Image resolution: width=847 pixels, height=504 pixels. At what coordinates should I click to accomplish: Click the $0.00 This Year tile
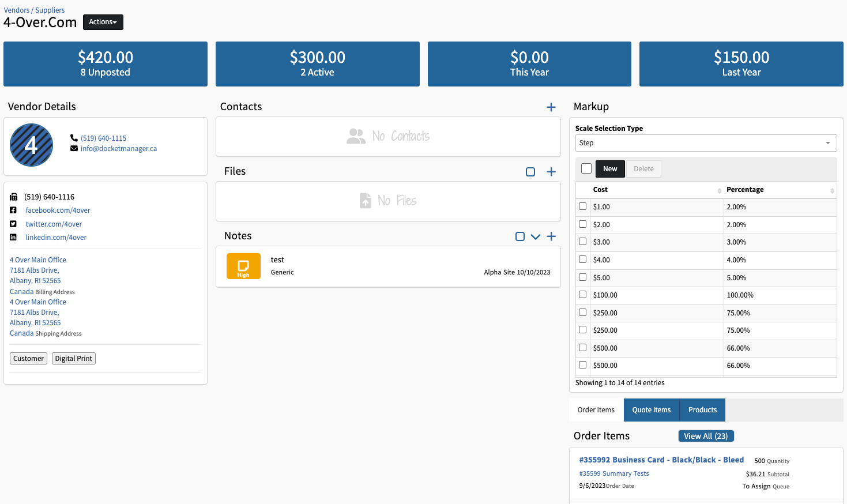point(529,64)
